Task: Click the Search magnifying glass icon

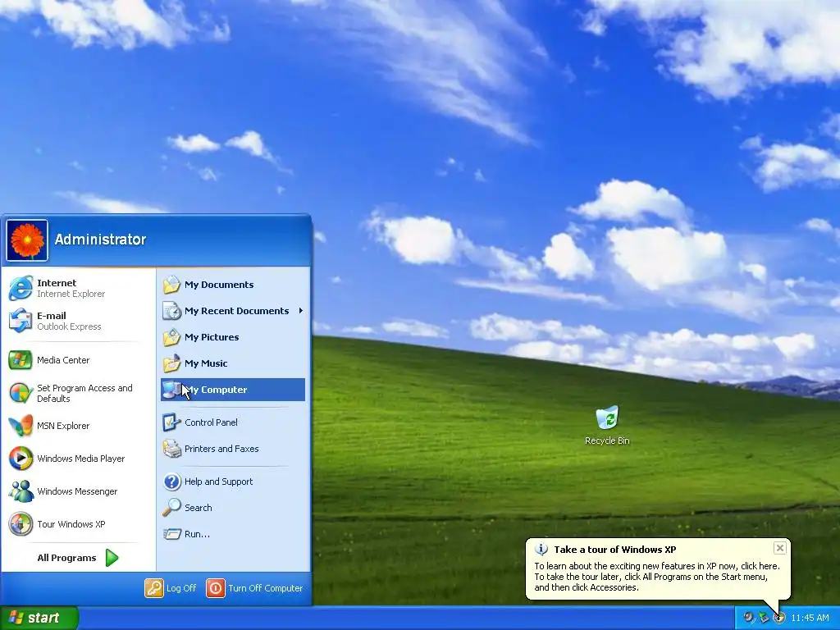Action: tap(172, 507)
